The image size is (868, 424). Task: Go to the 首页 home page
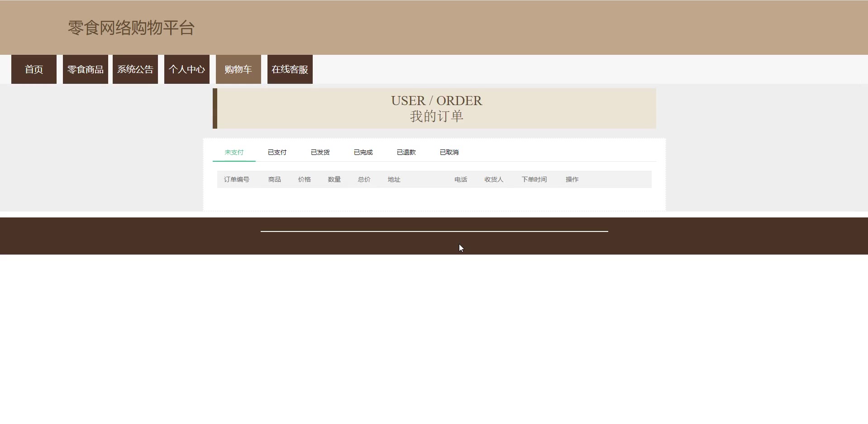[34, 69]
